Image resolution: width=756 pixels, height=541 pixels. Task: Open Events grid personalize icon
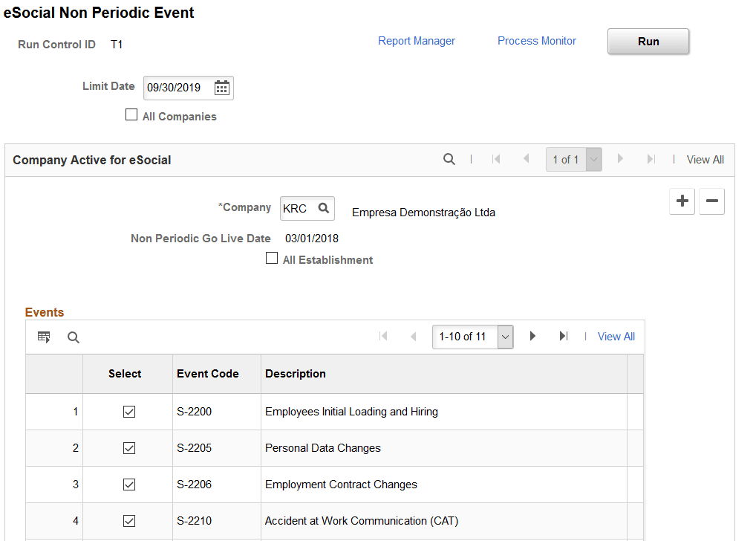point(44,337)
